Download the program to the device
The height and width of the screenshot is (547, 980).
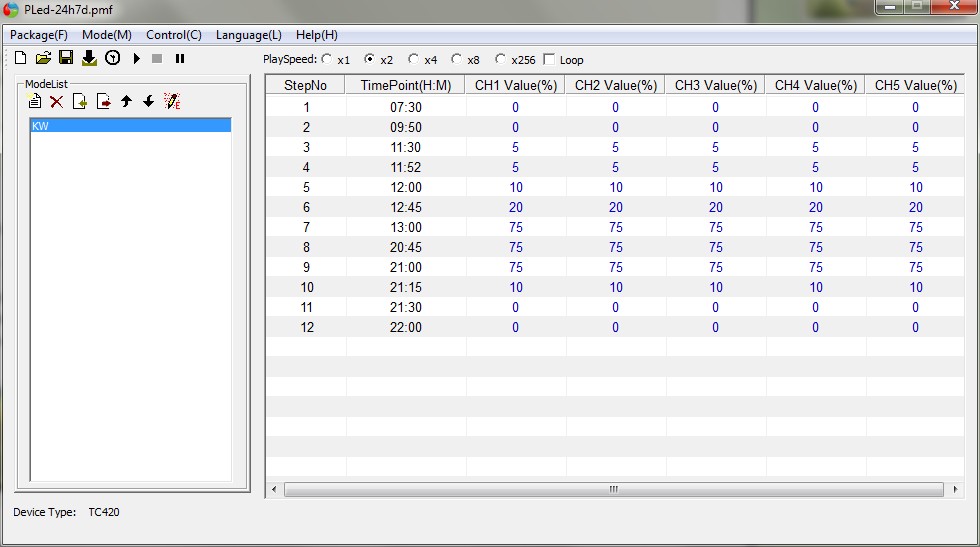coord(89,58)
